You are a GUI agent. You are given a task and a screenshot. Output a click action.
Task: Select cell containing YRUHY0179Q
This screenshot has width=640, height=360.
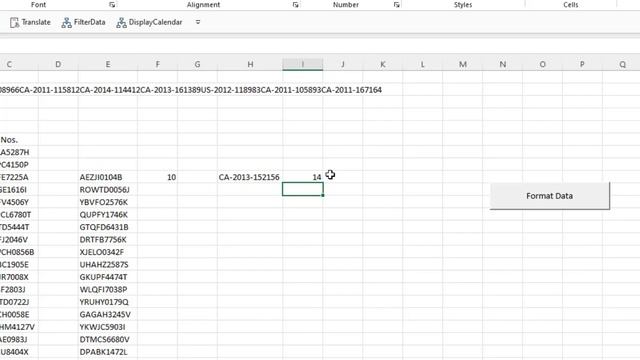point(108,302)
